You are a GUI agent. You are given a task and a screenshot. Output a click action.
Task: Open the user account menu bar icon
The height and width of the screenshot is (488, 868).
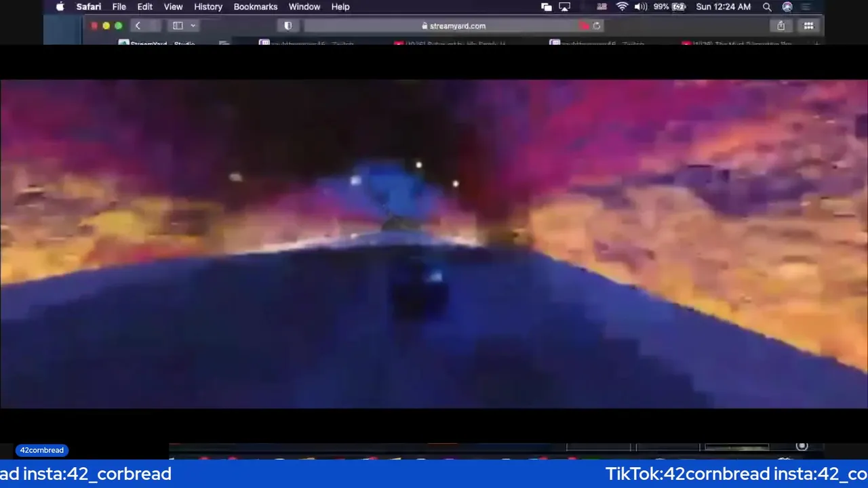[787, 7]
